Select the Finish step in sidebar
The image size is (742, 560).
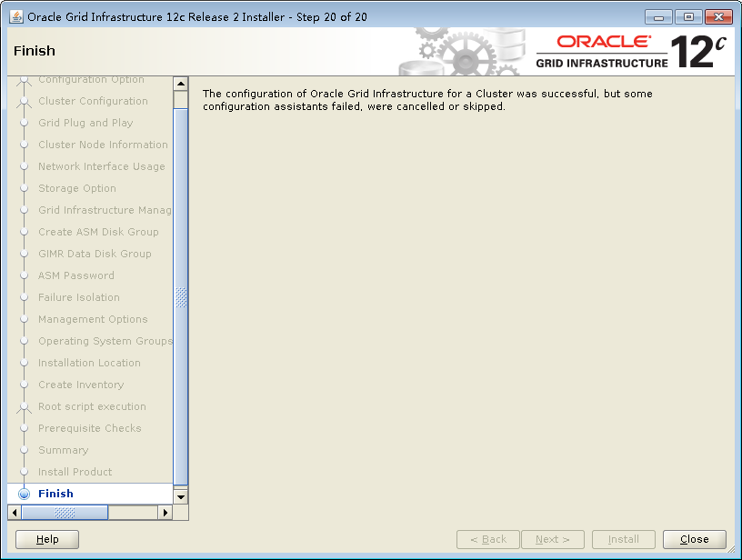[x=55, y=494]
